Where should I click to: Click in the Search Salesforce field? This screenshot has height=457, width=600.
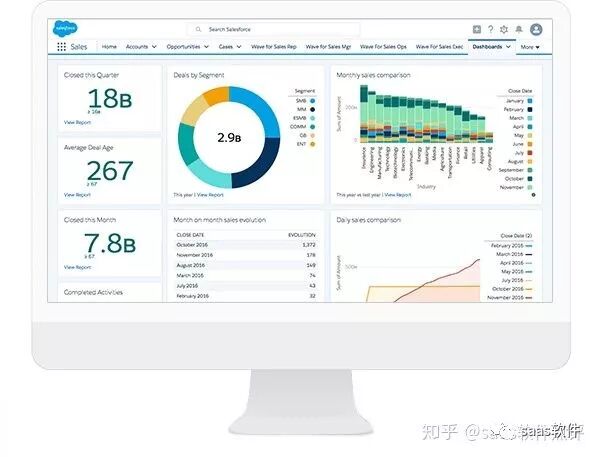274,29
